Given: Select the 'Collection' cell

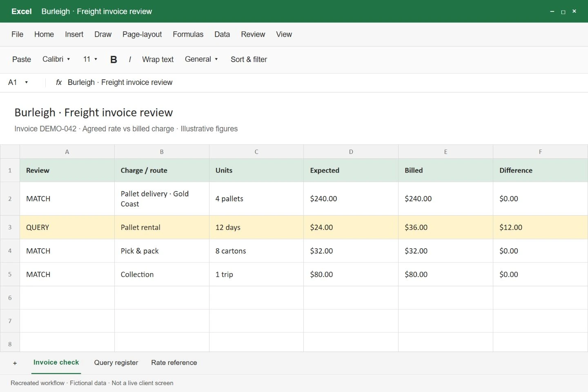Looking at the screenshot, I should 162,274.
